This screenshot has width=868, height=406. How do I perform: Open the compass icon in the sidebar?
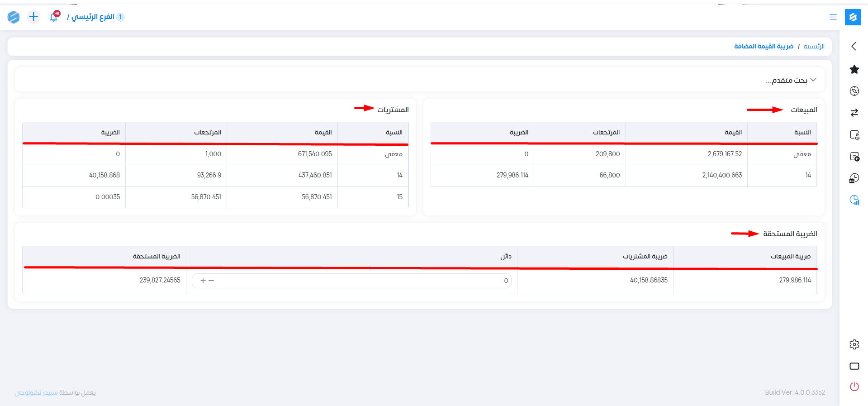854,91
